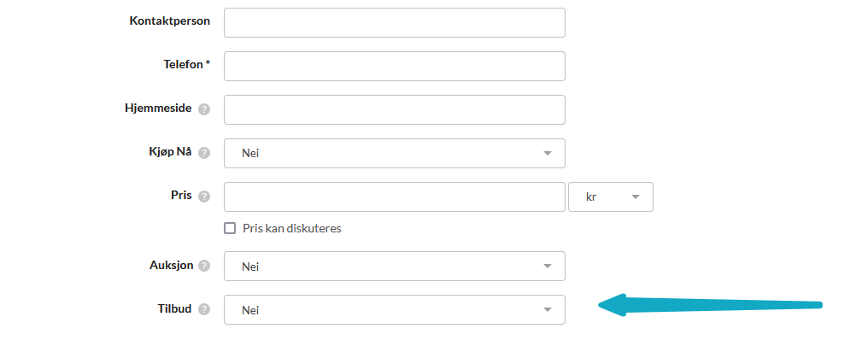Click the Kontaktperson field label
868x346 pixels.
click(169, 21)
